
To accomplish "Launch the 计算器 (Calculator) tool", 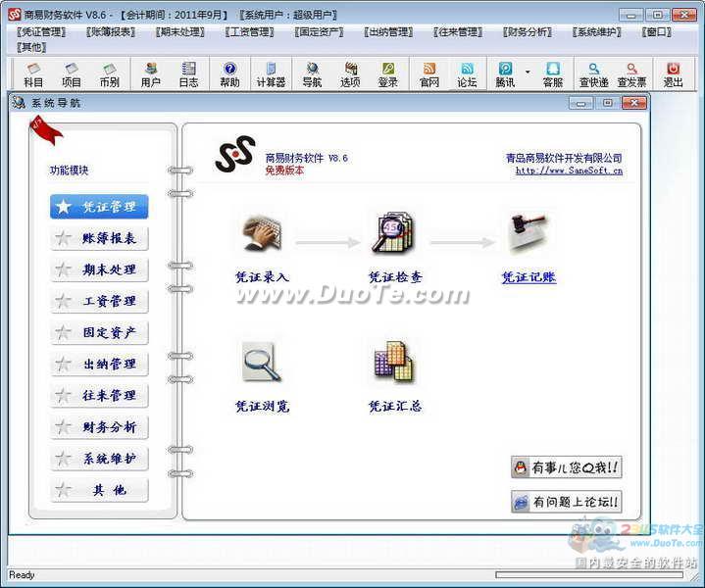I will (271, 74).
